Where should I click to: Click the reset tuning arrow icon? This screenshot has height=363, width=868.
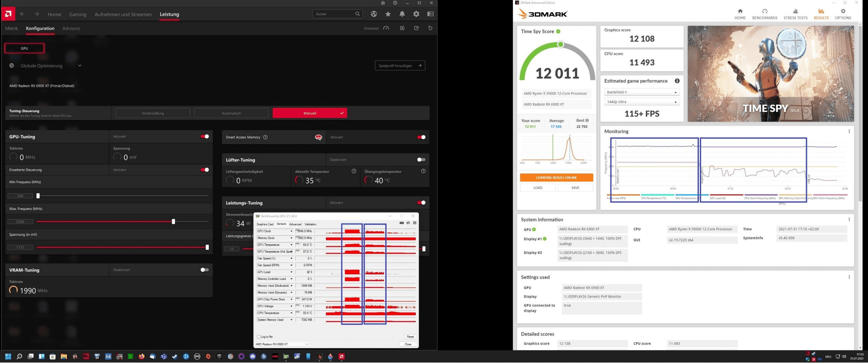pyautogui.click(x=430, y=28)
